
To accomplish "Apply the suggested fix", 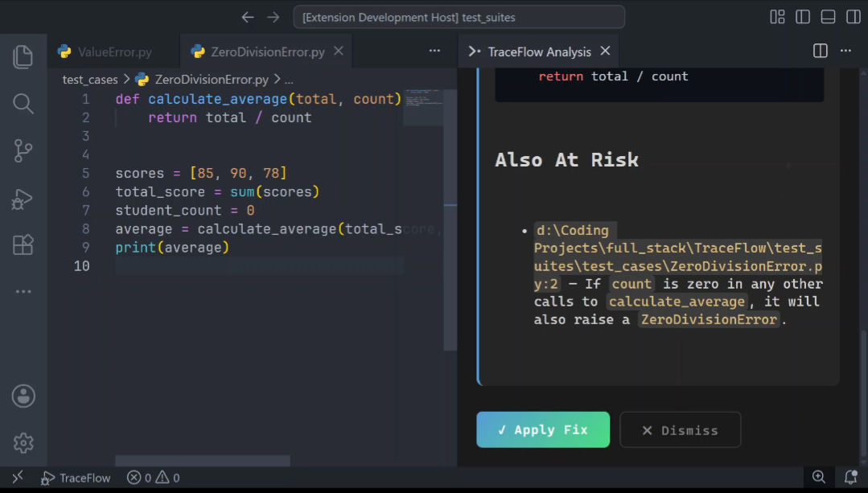I will pyautogui.click(x=543, y=430).
